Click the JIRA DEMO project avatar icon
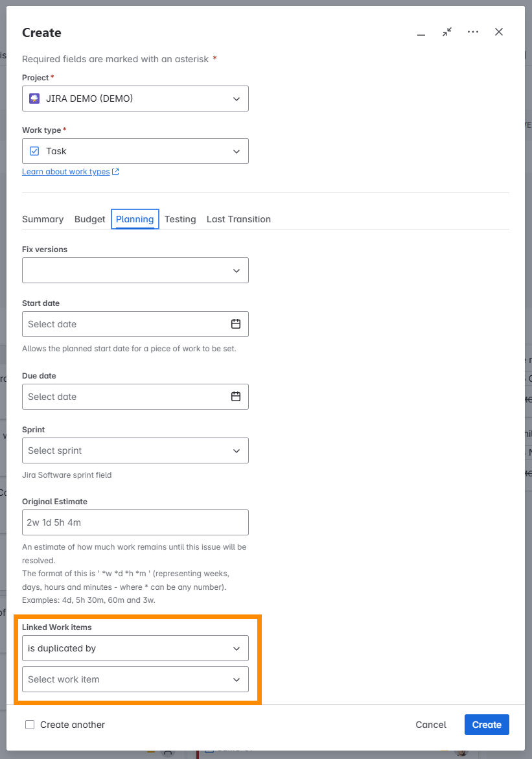 [34, 98]
